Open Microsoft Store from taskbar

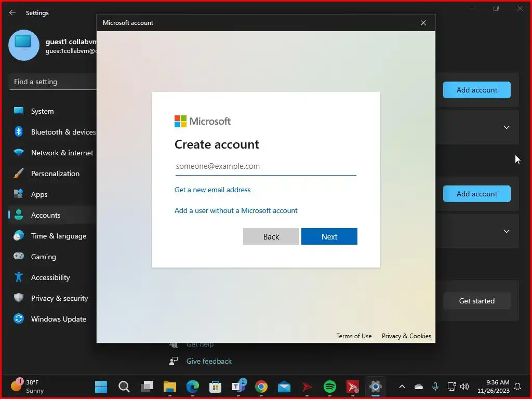(x=215, y=387)
